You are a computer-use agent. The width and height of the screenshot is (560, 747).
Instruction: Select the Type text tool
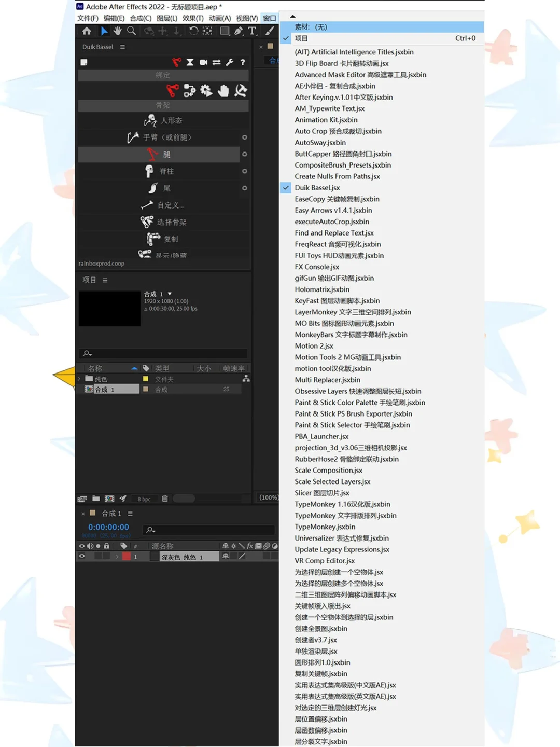[253, 31]
